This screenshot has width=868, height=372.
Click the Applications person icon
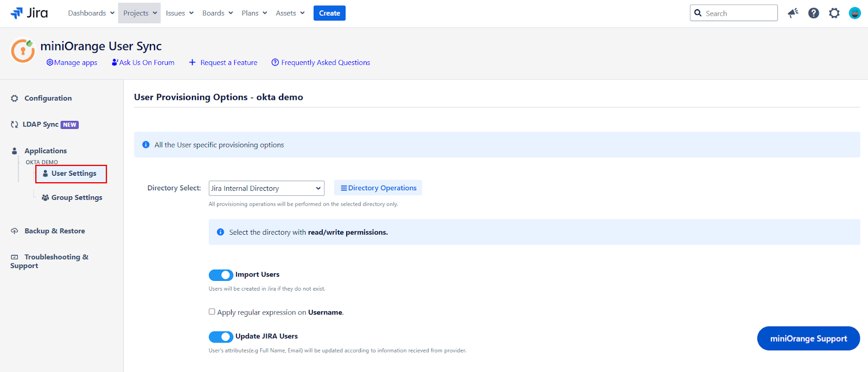click(15, 151)
